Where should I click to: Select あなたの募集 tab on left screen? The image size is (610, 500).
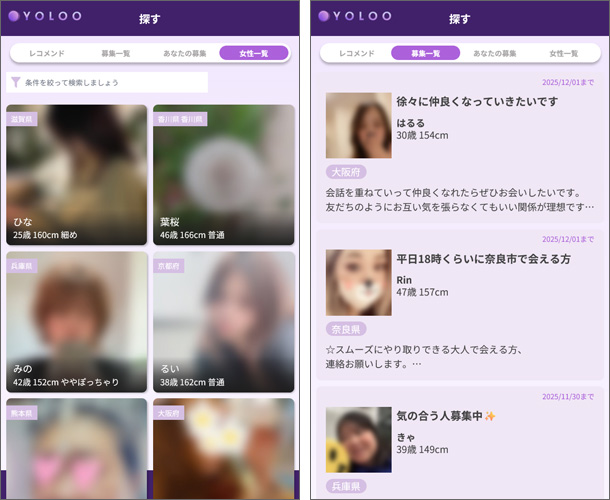(x=185, y=53)
